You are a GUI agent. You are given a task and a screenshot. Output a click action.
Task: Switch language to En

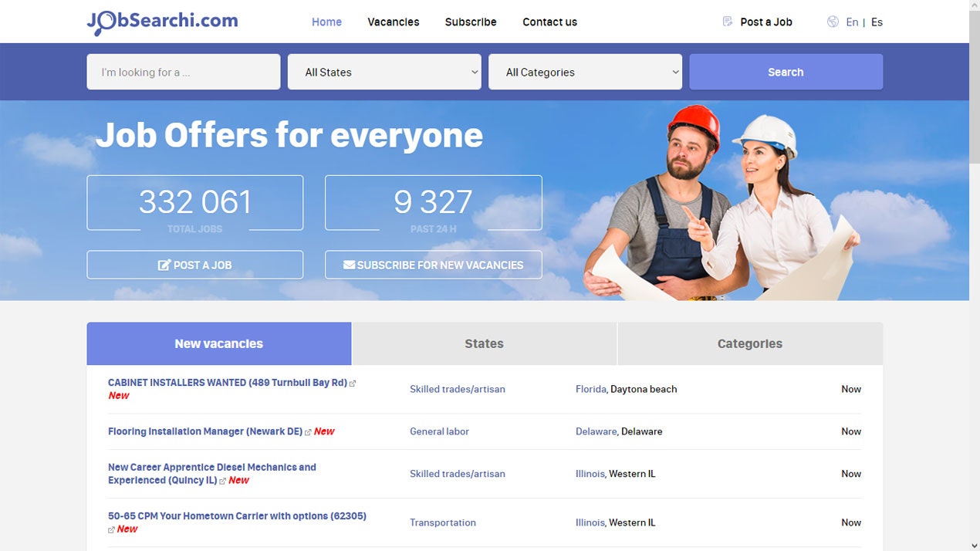pos(852,22)
